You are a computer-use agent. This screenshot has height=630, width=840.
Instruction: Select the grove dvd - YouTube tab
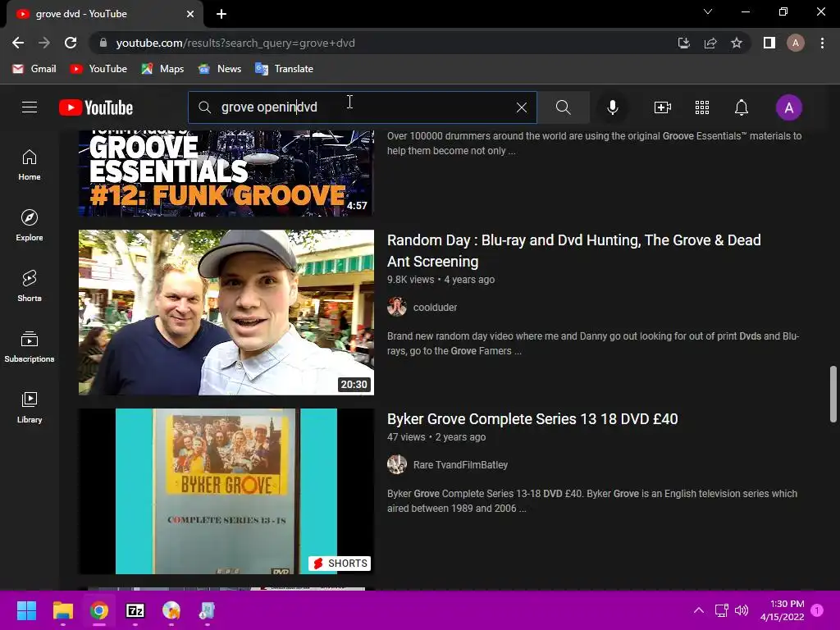point(104,14)
